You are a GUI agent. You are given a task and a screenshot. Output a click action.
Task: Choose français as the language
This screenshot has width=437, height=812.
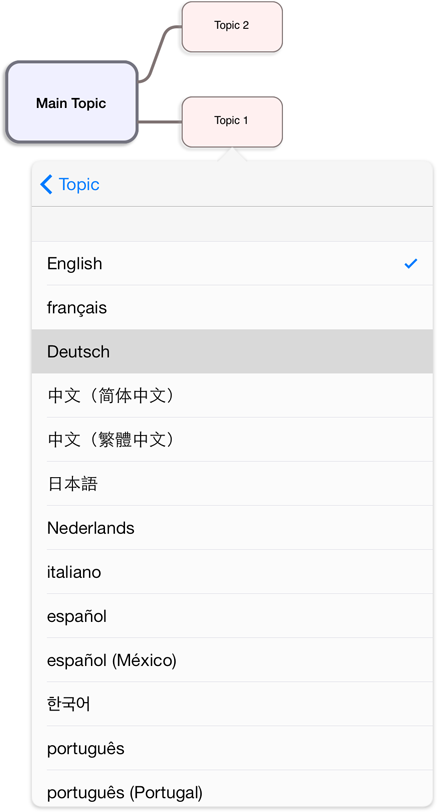click(x=232, y=308)
